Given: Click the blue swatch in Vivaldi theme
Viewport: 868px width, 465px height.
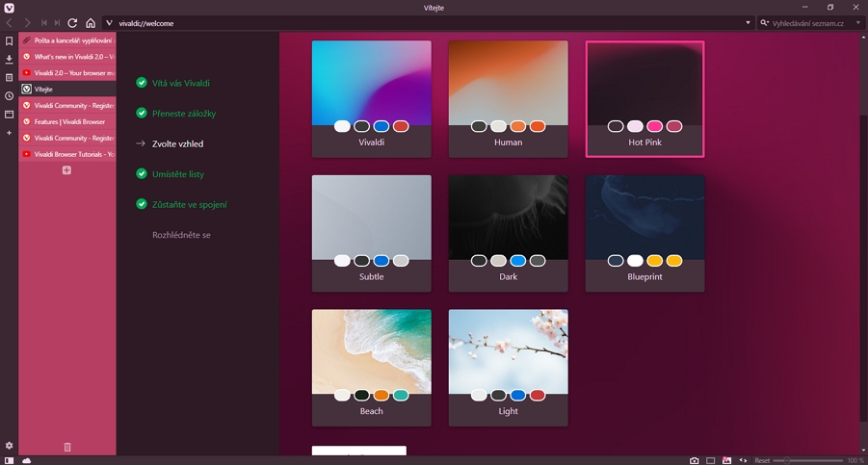Looking at the screenshot, I should tap(381, 126).
